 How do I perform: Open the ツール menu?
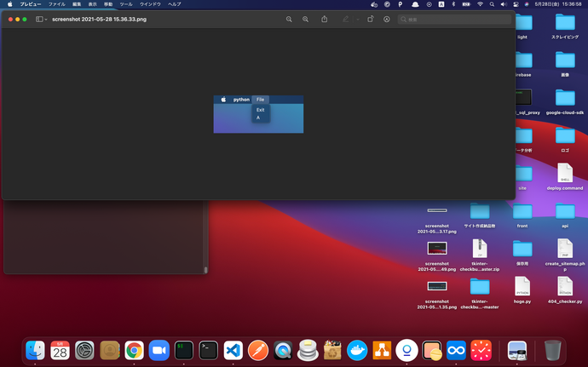point(126,4)
